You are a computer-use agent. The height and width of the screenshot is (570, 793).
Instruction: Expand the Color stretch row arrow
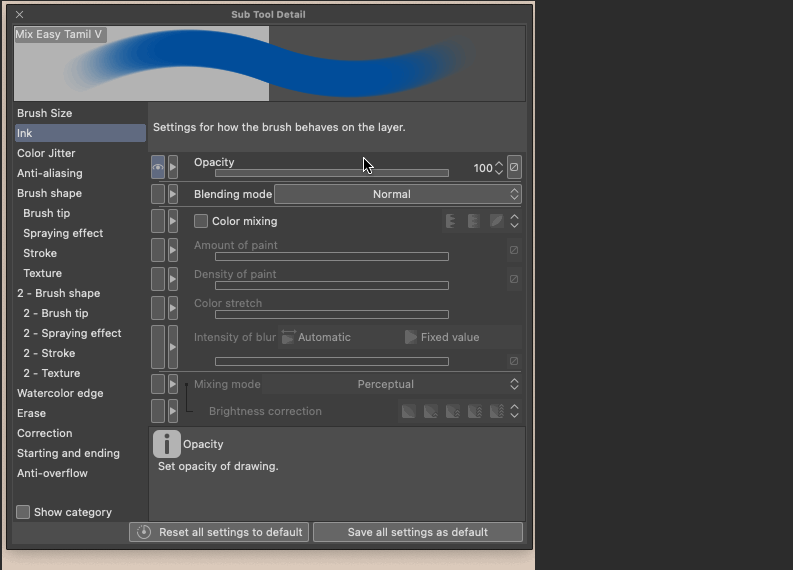173,308
